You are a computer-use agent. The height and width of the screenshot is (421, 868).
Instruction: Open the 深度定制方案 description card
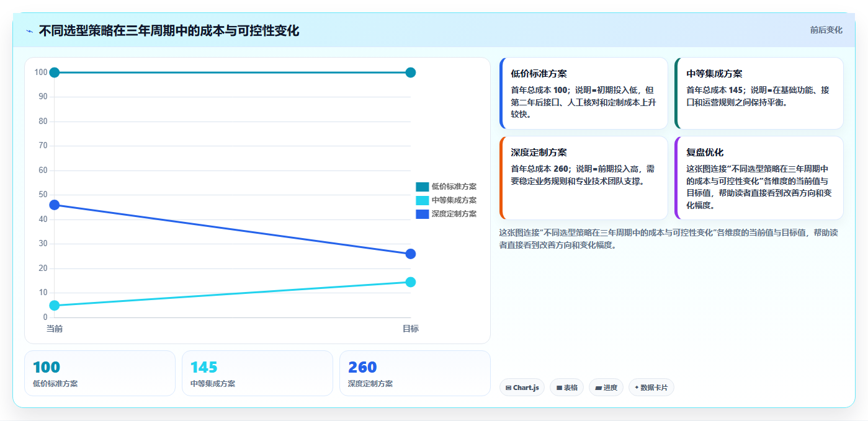[583, 178]
